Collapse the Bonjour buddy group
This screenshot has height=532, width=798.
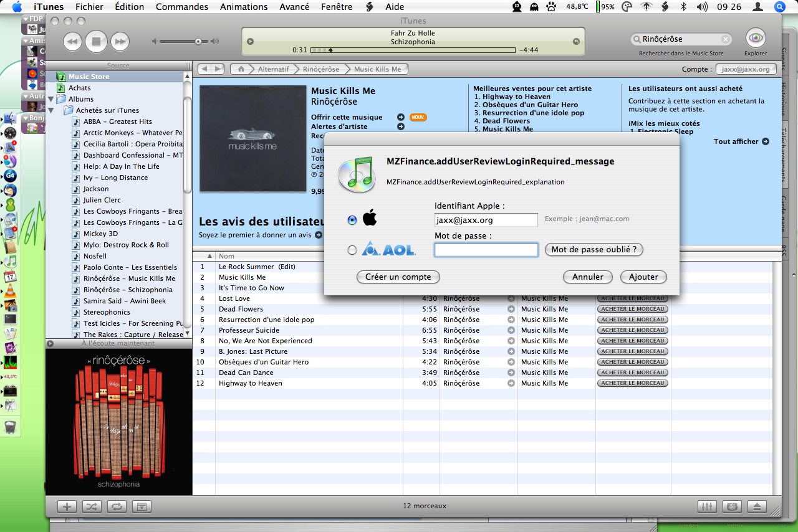[x=26, y=118]
